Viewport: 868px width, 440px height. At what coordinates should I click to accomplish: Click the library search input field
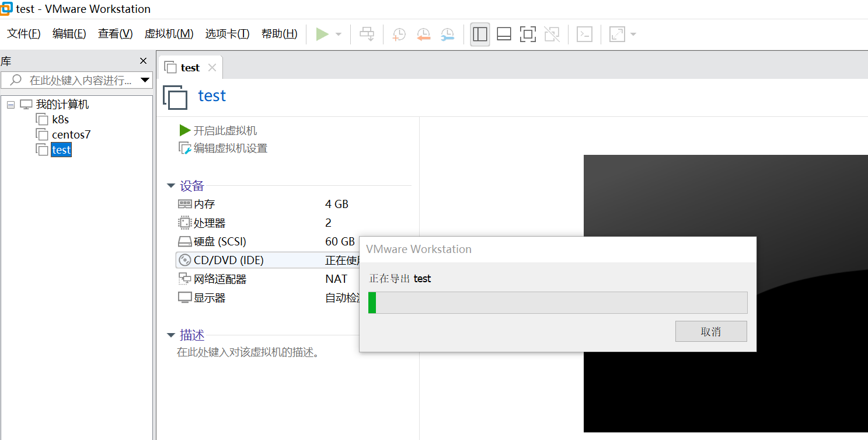80,80
